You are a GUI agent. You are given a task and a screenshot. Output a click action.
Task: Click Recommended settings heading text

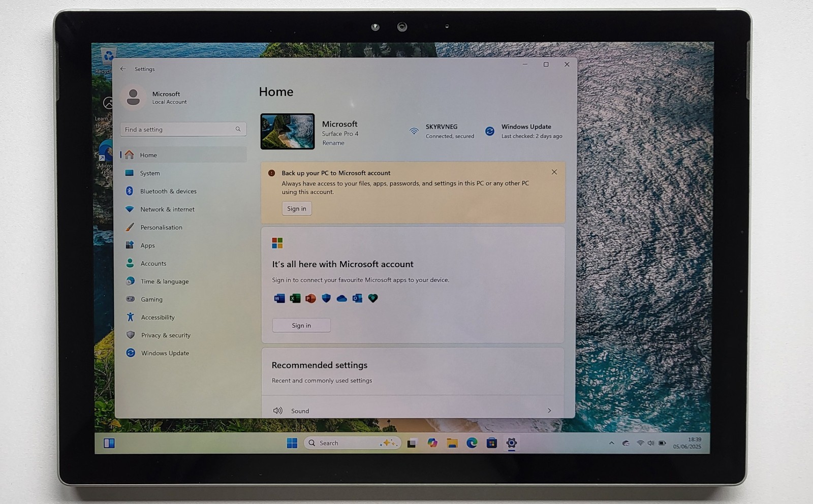(x=319, y=365)
